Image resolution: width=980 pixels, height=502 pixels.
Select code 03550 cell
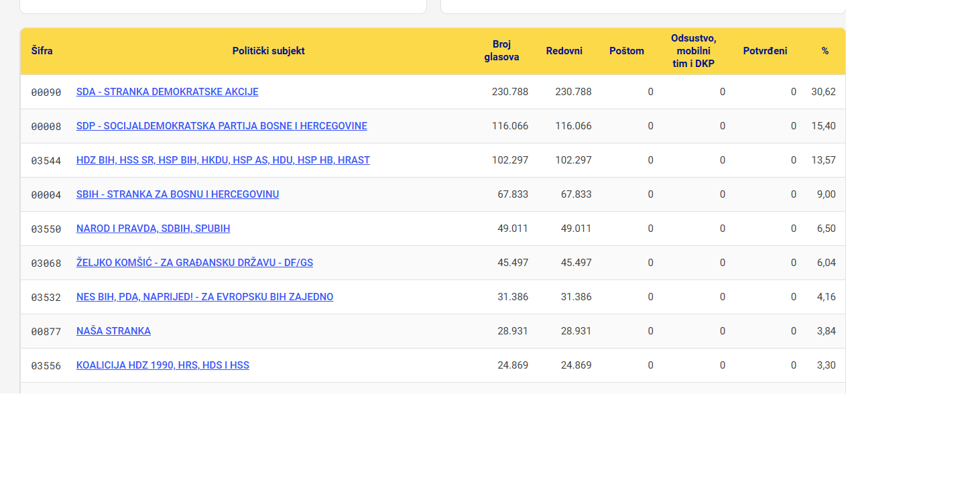click(x=46, y=229)
